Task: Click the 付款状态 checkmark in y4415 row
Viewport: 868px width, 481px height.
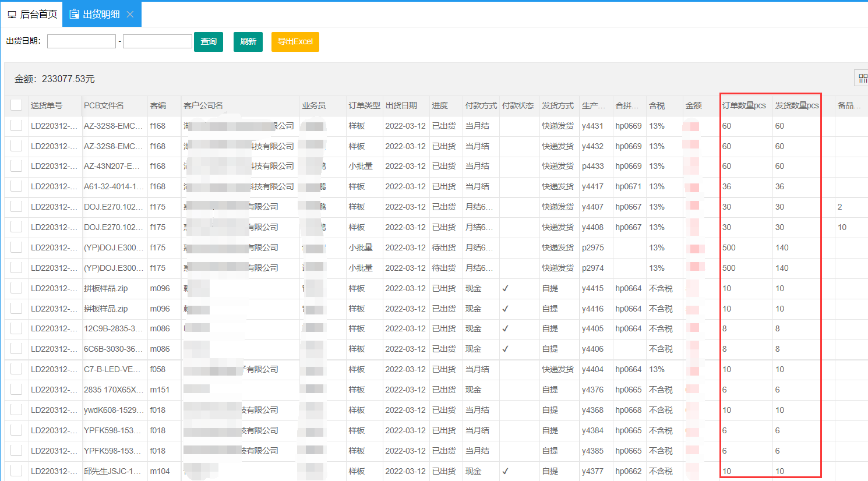Action: pos(505,288)
